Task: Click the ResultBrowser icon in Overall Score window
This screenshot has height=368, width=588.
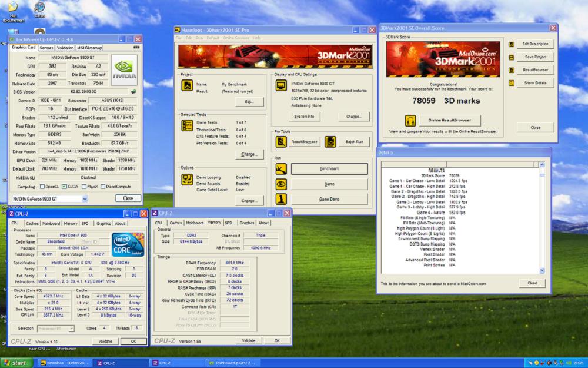Action: click(x=511, y=70)
